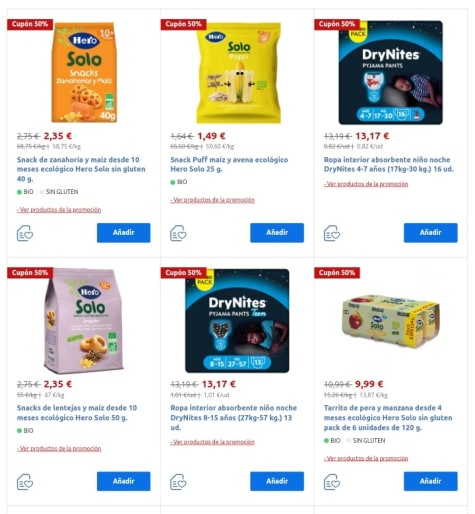View promotion products under lentejas snacks
The height and width of the screenshot is (514, 475).
[59, 449]
